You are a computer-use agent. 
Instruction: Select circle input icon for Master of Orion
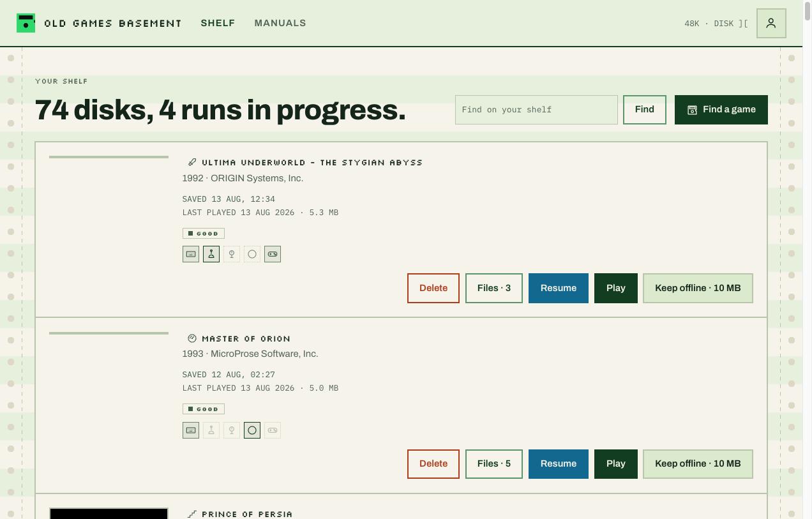[252, 430]
